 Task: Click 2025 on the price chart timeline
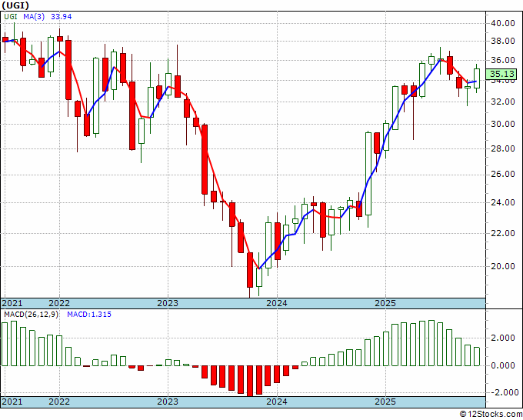(x=385, y=303)
